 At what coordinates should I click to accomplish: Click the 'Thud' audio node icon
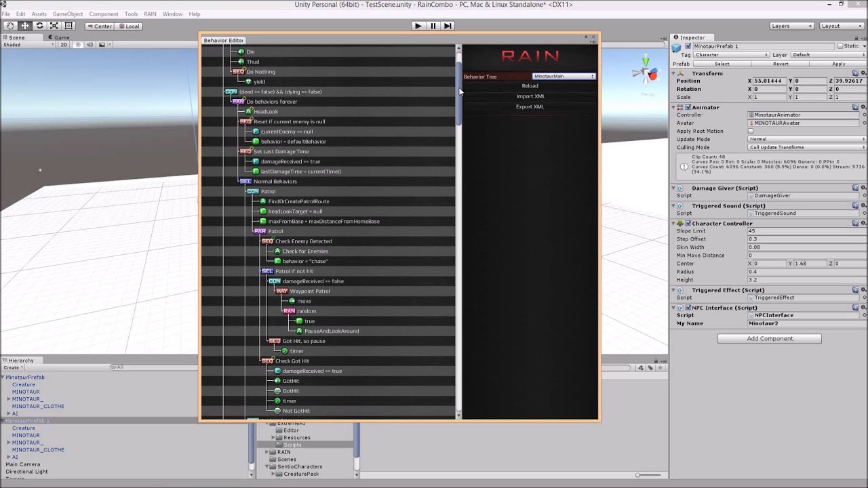point(241,62)
